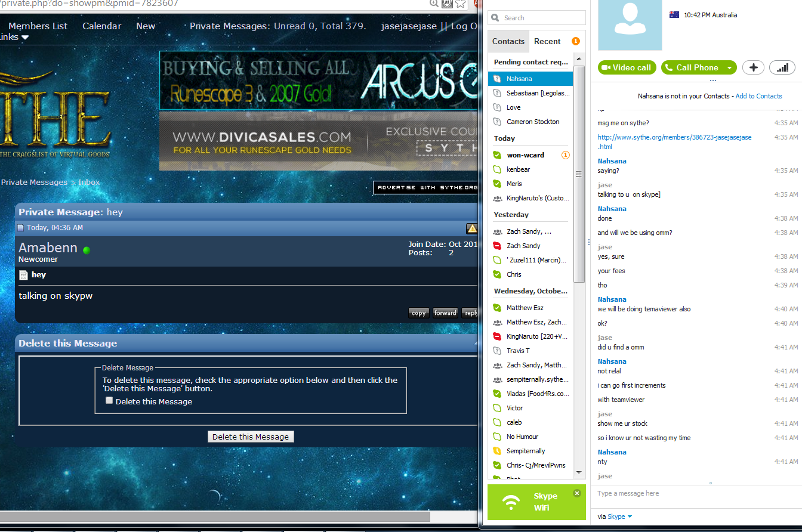This screenshot has width=802, height=532.
Task: Click the contact list scroll-up arrow
Action: 579,58
